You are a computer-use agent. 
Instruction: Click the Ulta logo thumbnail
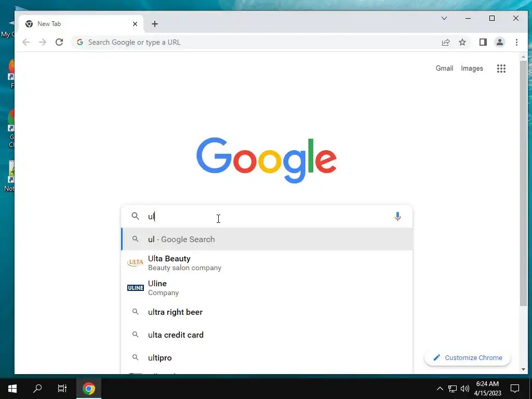click(136, 262)
